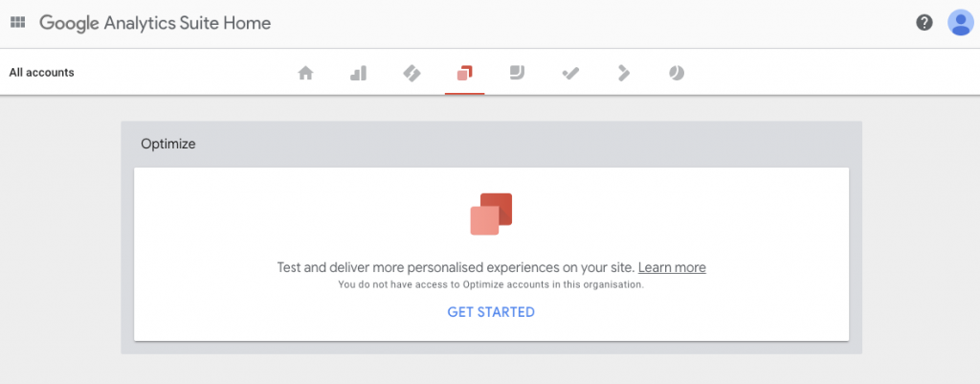The width and height of the screenshot is (980, 384).
Task: Open the Learn more link
Action: (x=672, y=268)
